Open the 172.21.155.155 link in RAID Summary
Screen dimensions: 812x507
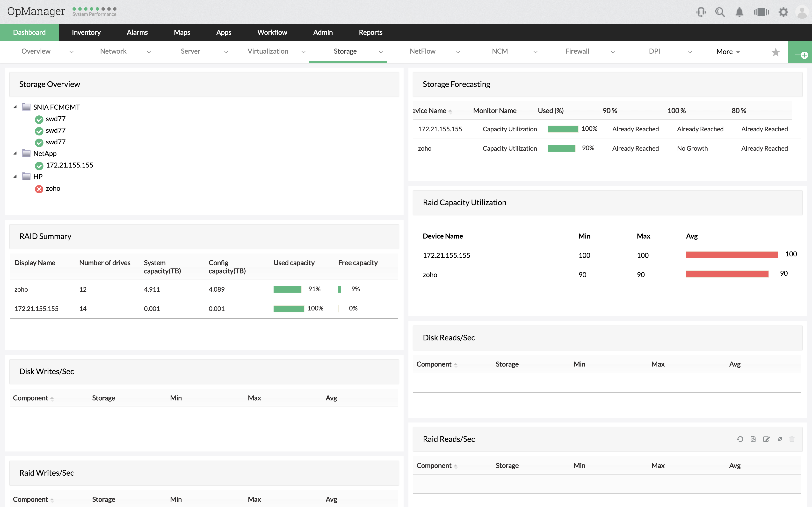pos(36,309)
